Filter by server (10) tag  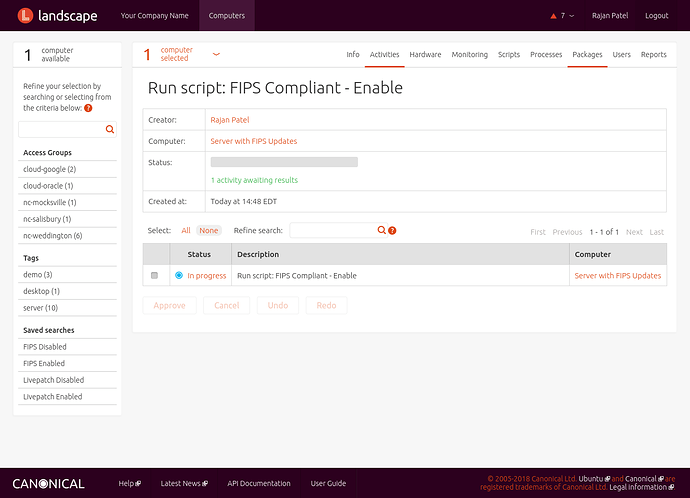coord(40,308)
